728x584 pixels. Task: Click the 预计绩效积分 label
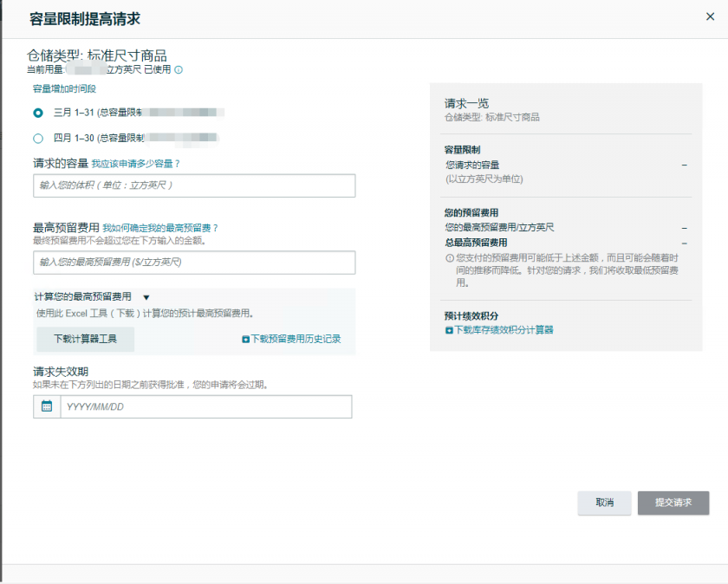pyautogui.click(x=471, y=315)
